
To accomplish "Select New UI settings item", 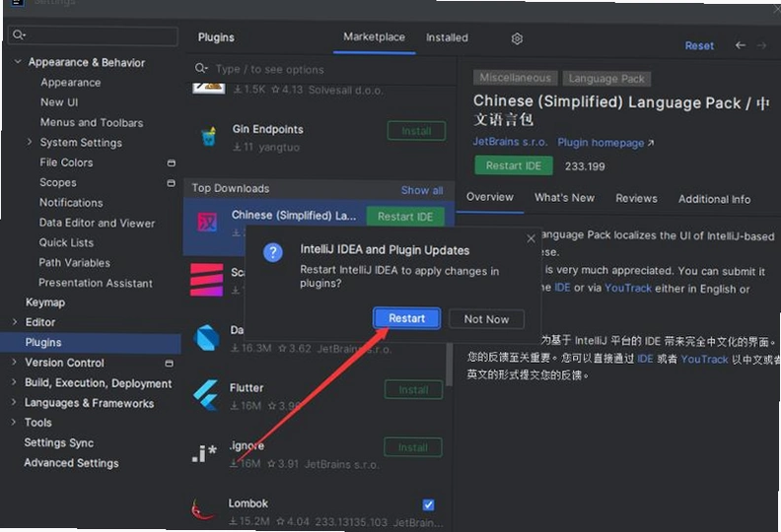I will pyautogui.click(x=59, y=102).
